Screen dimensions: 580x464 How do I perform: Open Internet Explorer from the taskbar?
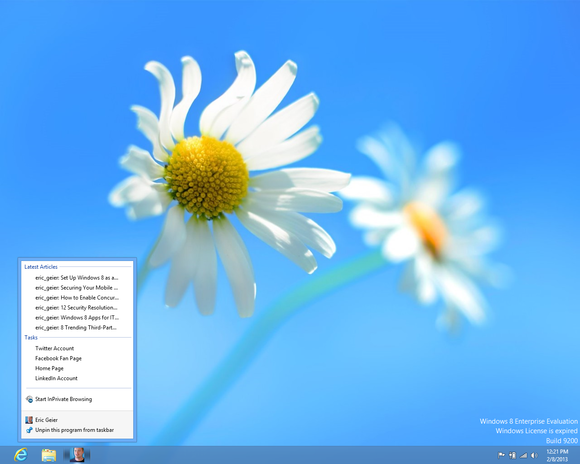tap(21, 454)
